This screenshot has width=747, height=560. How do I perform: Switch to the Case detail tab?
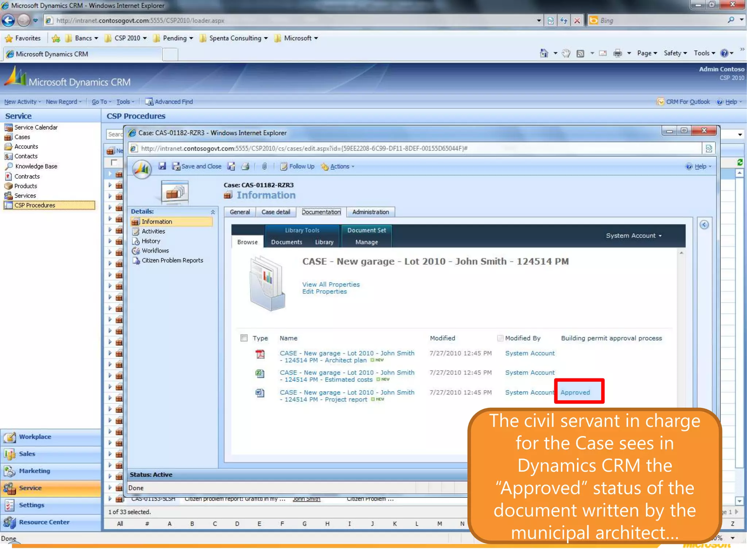(276, 212)
